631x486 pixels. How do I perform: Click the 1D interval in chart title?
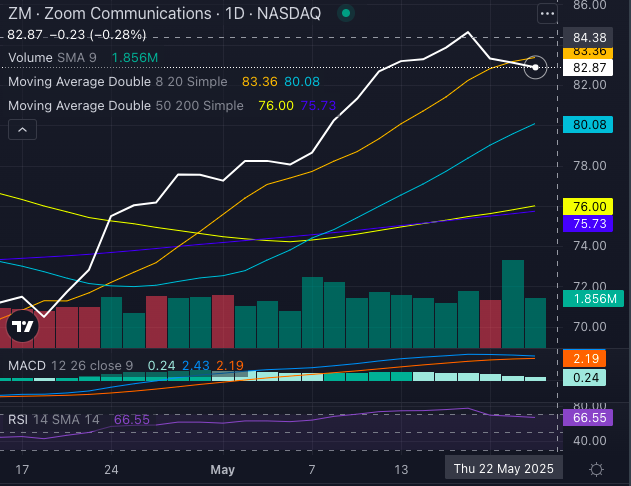coord(234,14)
